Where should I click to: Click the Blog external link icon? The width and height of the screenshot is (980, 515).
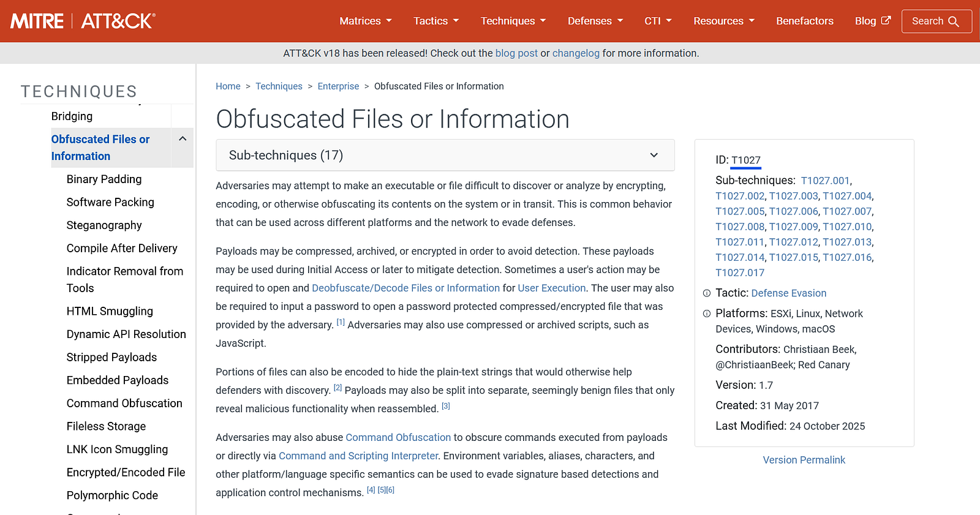pos(886,20)
